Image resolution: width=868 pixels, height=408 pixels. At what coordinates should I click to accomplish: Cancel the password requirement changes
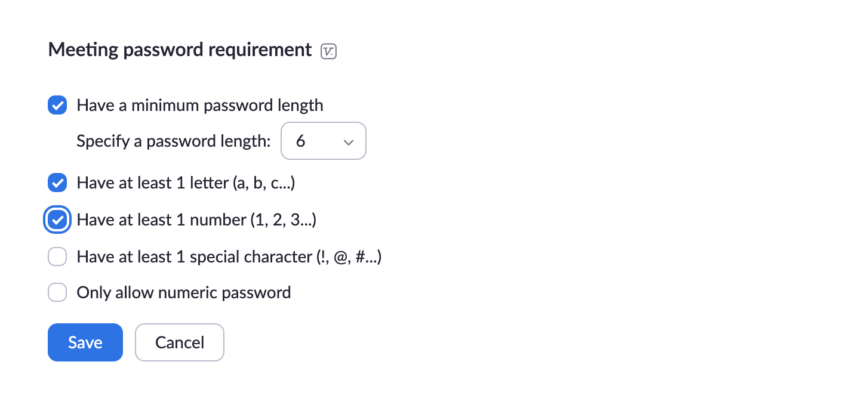180,342
